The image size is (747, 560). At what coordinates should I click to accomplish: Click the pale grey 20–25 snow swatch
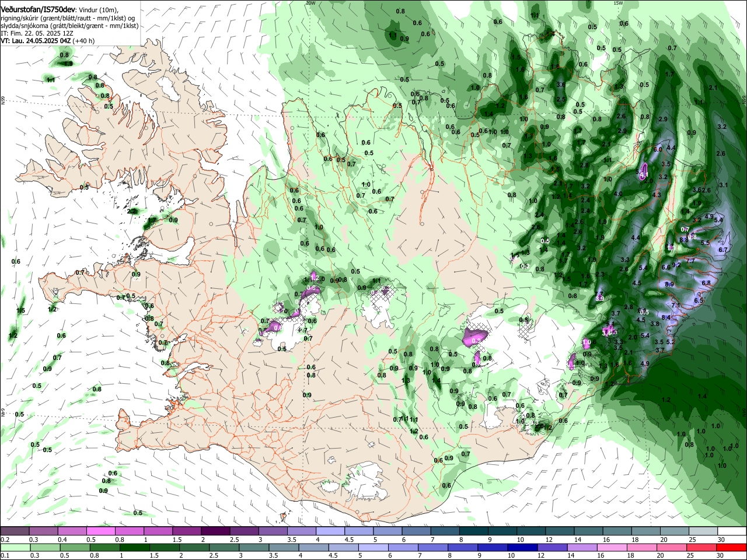pyautogui.click(x=674, y=531)
